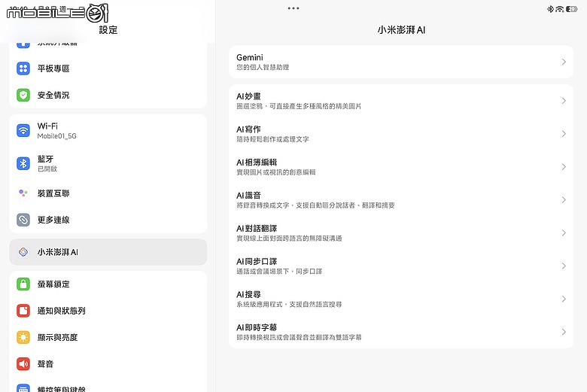Open Gemini via its chevron arrow
587x392 pixels.
[564, 62]
